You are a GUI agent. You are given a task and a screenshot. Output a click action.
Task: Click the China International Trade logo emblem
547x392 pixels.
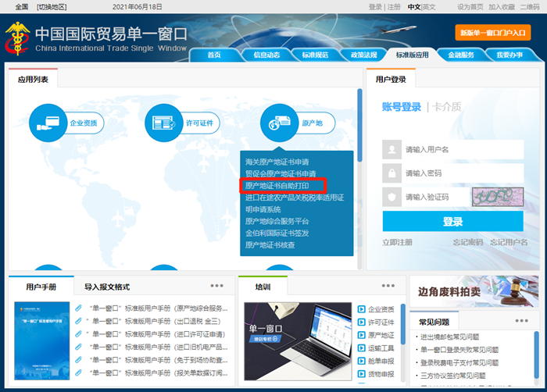pyautogui.click(x=17, y=37)
